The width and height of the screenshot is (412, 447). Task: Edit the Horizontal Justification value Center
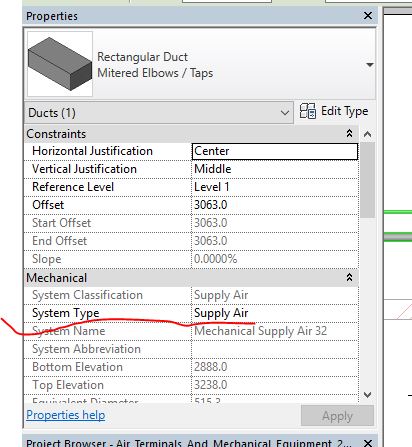[275, 151]
